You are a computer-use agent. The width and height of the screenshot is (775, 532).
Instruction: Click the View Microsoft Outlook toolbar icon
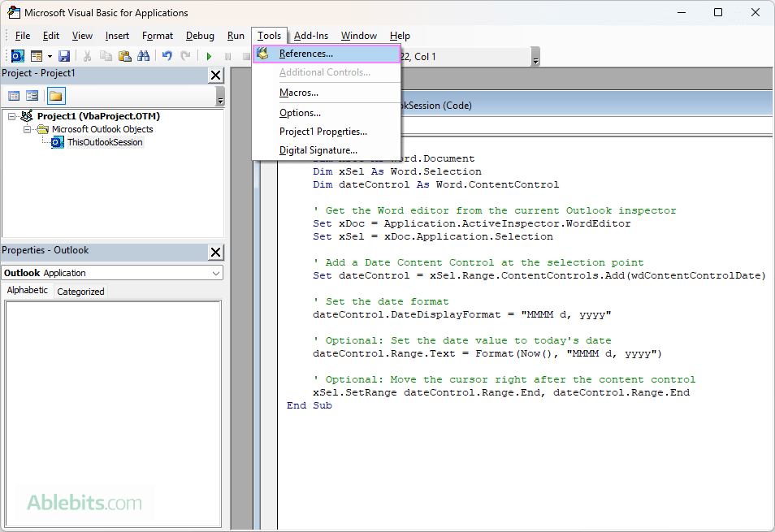pos(18,56)
